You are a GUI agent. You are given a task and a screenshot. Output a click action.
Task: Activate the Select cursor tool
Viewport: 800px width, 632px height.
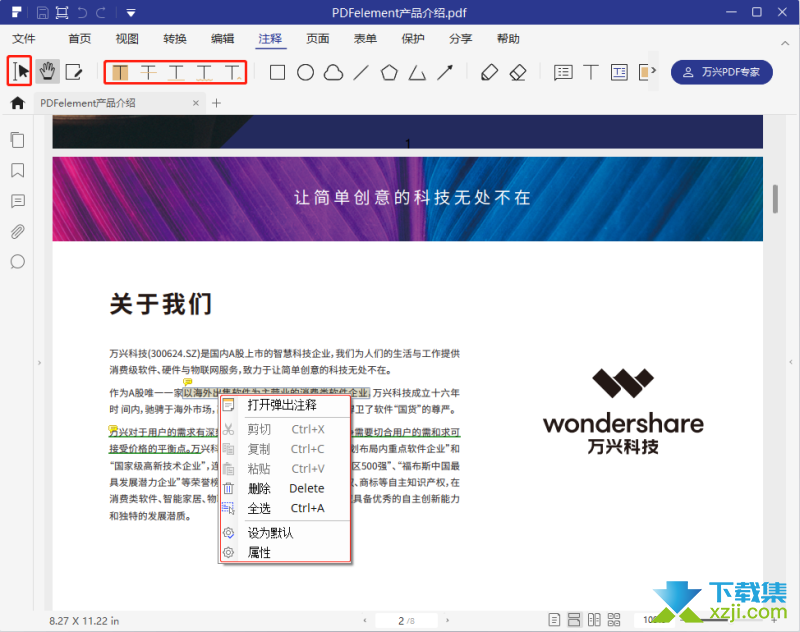(20, 71)
